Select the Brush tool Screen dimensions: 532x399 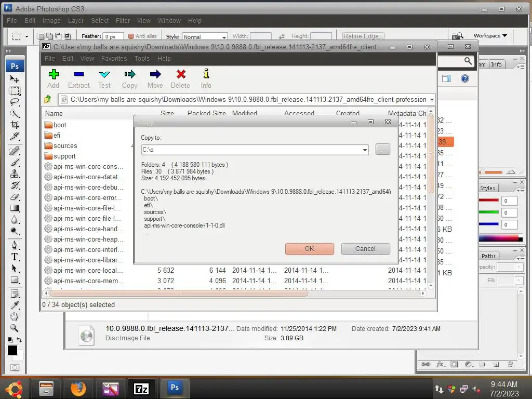(x=14, y=162)
